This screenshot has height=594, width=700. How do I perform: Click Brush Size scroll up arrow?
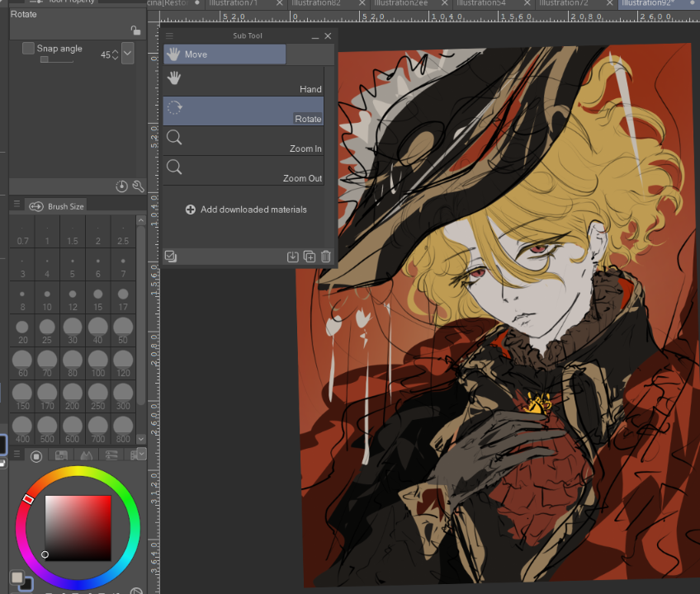[x=141, y=220]
